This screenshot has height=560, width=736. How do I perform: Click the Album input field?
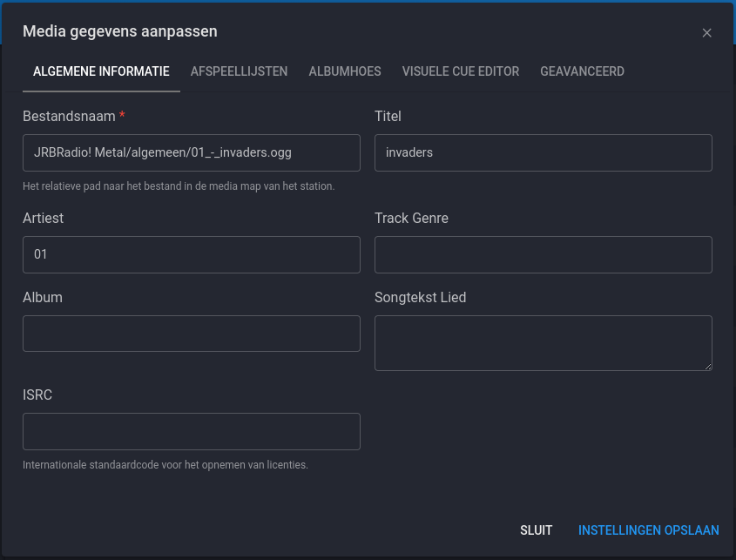(x=192, y=334)
